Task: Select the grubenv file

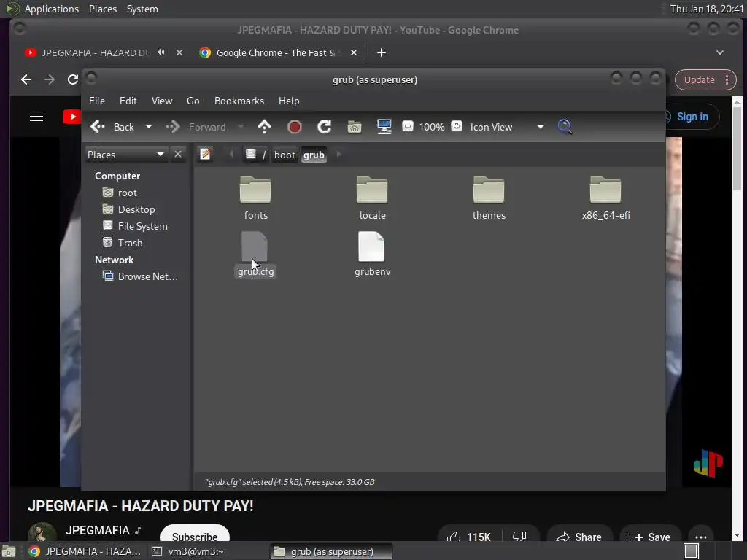Action: coord(372,254)
